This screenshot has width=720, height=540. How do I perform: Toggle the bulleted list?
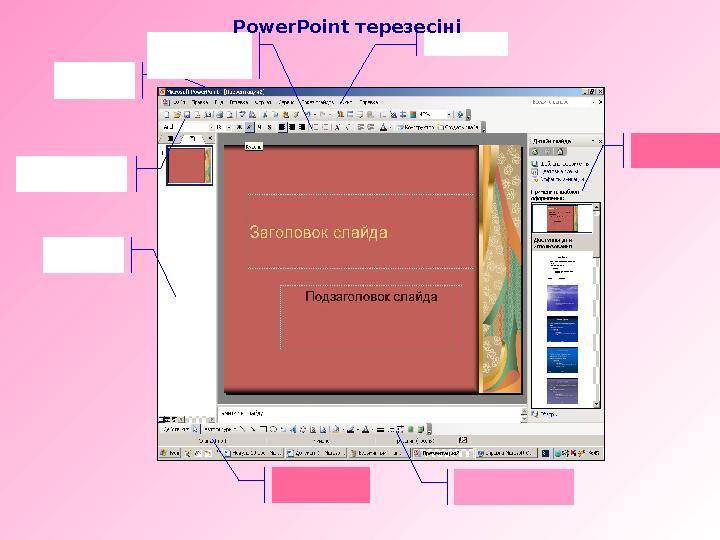[325, 127]
